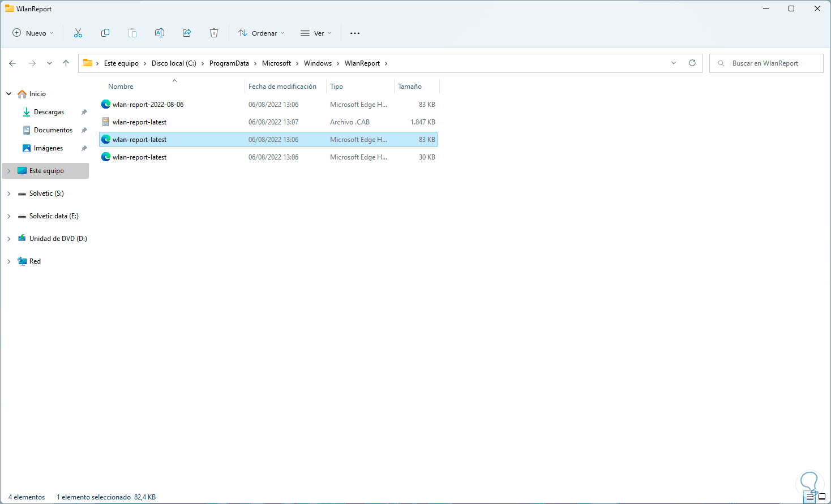Viewport: 831px width, 504px height.
Task: Cut the selected file with the scissors icon
Action: [78, 33]
